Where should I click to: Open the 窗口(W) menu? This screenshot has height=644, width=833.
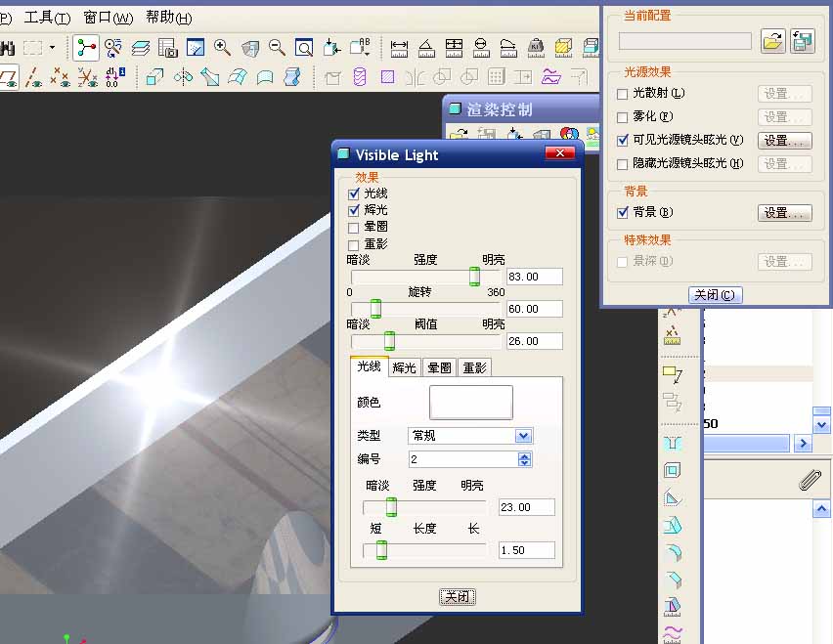pyautogui.click(x=108, y=18)
